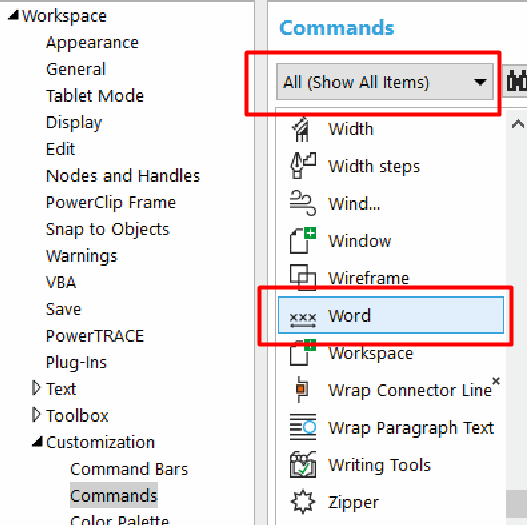
Task: Click the command list scroll up arrow
Action: pyautogui.click(x=518, y=124)
